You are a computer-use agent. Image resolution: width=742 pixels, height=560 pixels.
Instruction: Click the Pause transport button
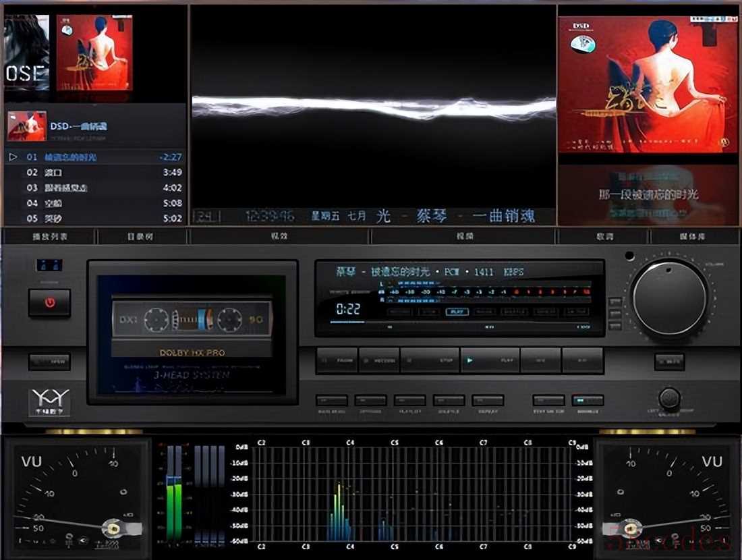[x=337, y=360]
